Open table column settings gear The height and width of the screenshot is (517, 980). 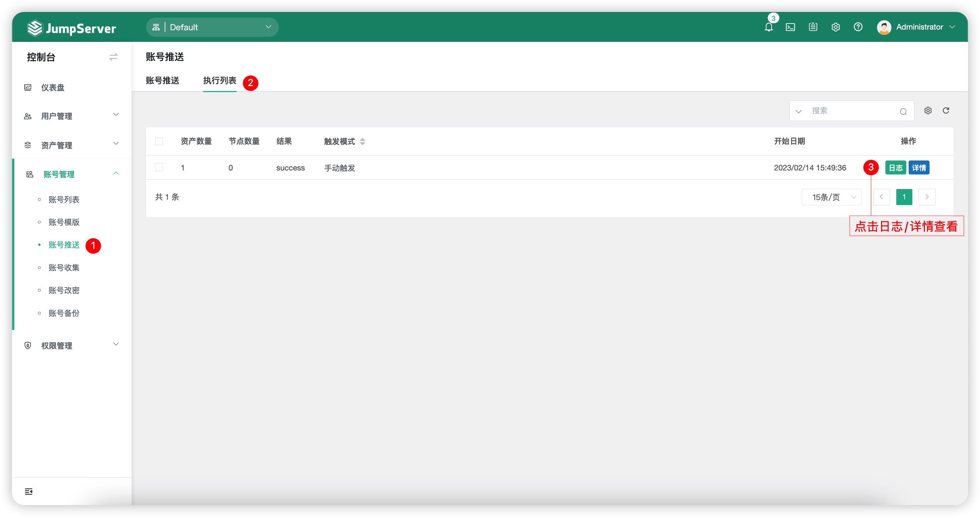[928, 110]
